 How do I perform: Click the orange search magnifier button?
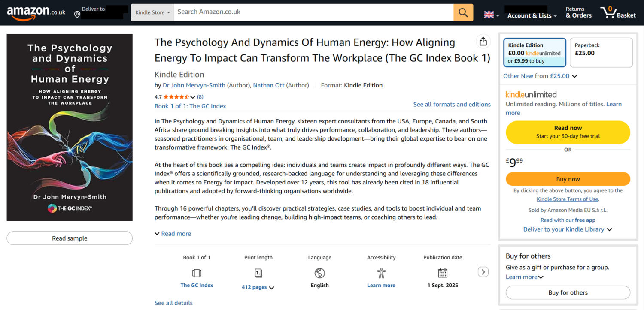click(463, 12)
